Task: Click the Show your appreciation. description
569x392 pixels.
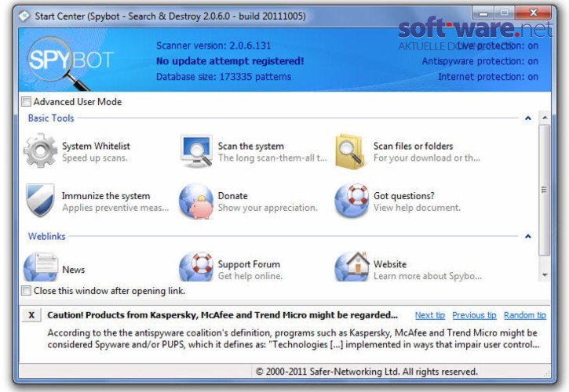Action: 268,208
